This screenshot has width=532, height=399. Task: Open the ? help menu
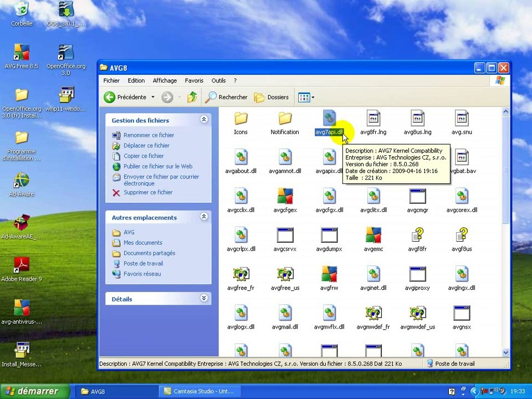click(x=235, y=80)
